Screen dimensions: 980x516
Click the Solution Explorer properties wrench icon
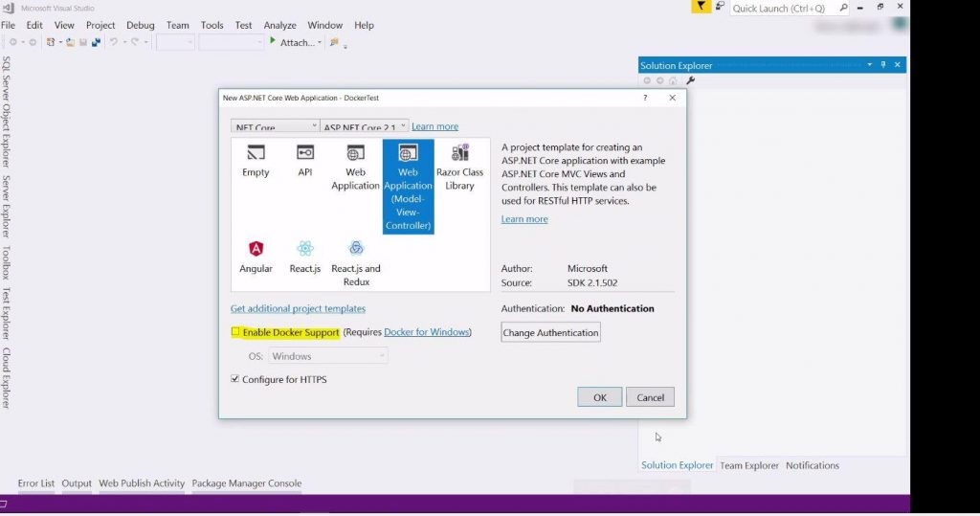click(691, 80)
